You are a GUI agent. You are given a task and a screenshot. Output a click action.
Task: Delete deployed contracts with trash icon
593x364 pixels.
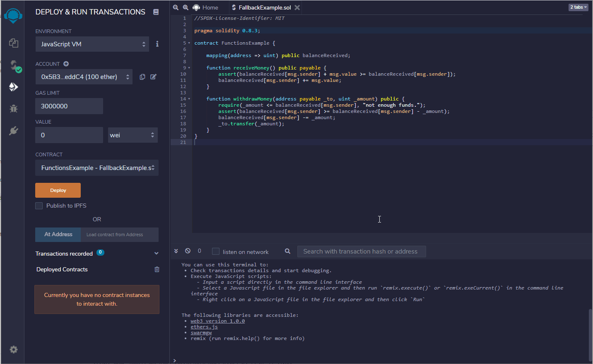click(157, 269)
